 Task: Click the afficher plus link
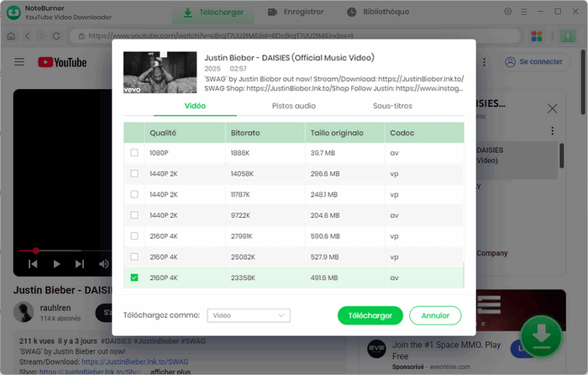tap(171, 372)
